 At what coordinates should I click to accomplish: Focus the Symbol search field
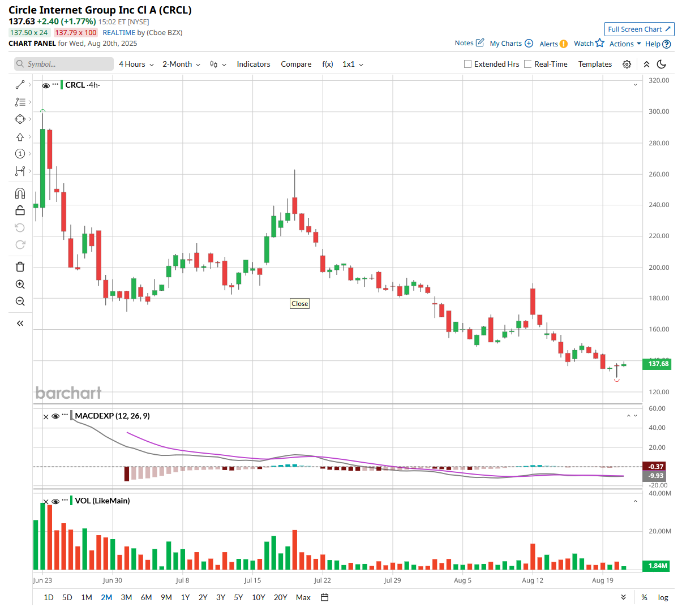point(64,64)
